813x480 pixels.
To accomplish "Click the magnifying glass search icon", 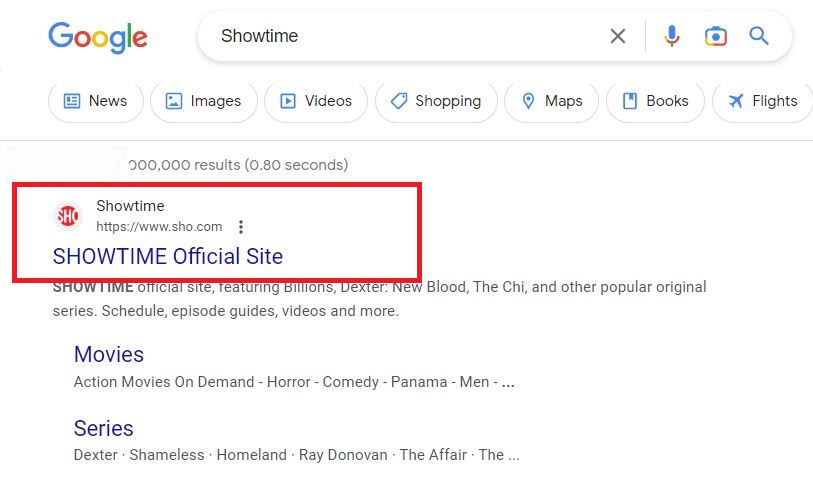I will pos(759,36).
